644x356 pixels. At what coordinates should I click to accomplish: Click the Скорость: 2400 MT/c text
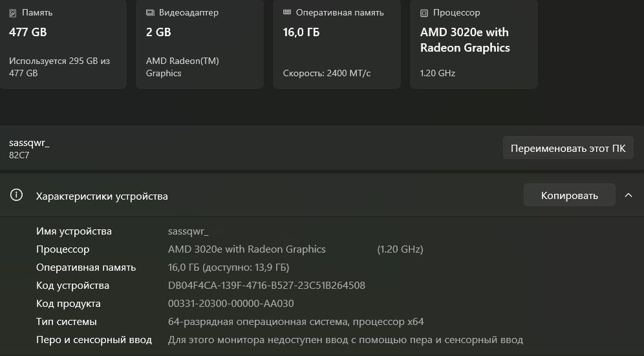pos(327,74)
